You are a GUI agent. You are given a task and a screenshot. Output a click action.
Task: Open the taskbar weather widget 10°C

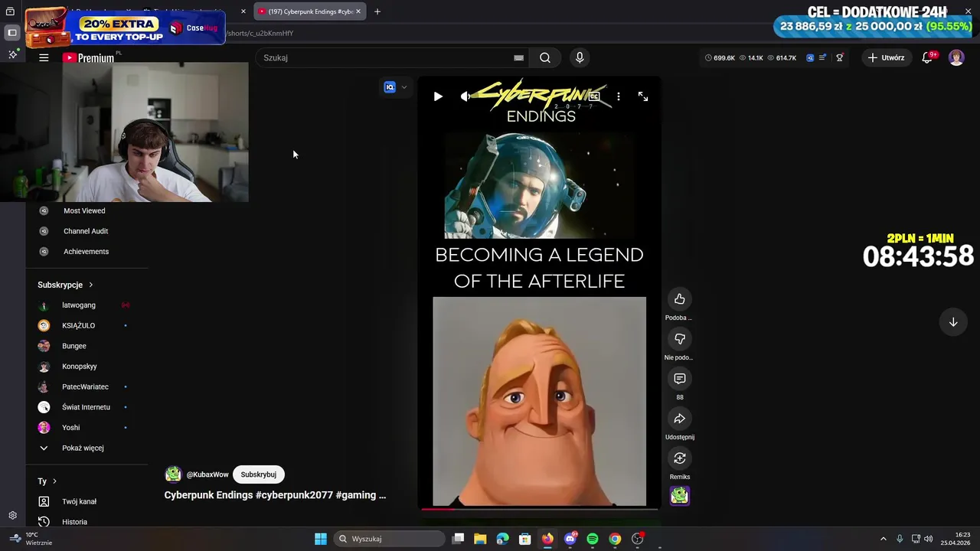(x=29, y=539)
